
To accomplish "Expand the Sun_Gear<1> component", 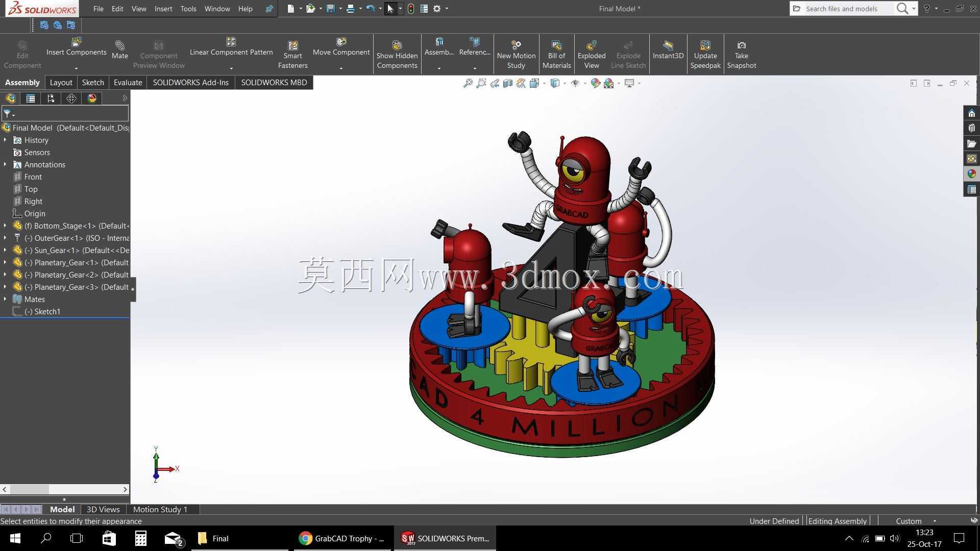I will [x=5, y=250].
